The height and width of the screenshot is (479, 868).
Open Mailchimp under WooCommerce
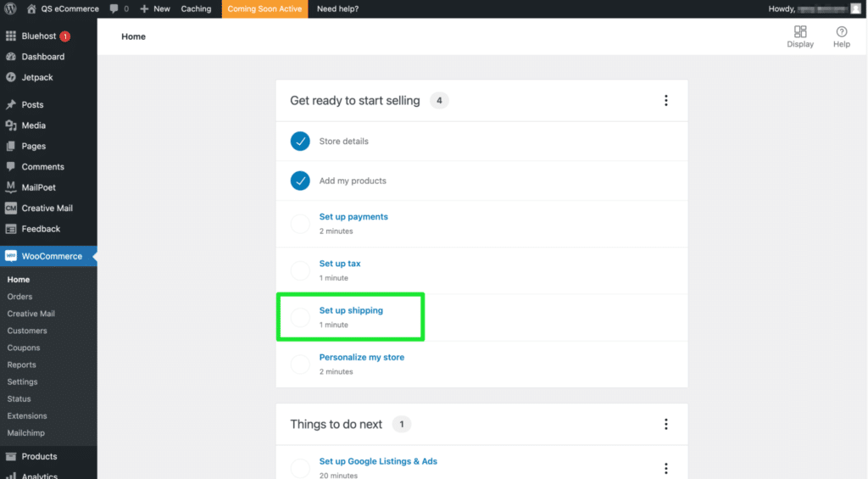click(x=26, y=433)
